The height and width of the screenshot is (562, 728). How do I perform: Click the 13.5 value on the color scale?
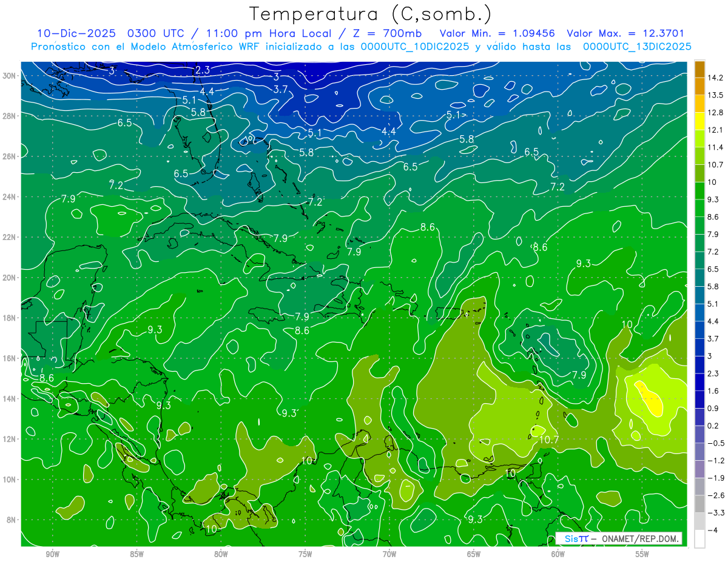click(x=715, y=95)
